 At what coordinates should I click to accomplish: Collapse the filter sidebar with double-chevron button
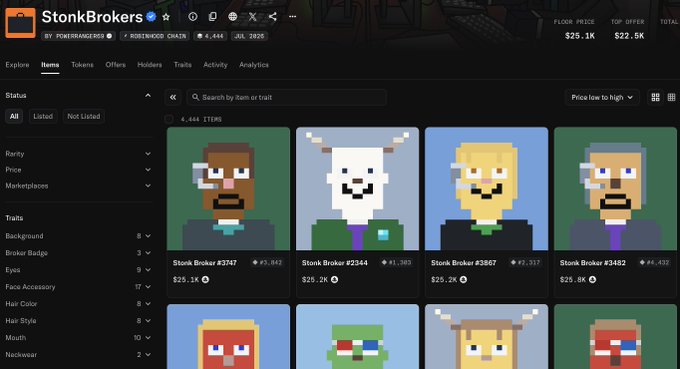173,97
